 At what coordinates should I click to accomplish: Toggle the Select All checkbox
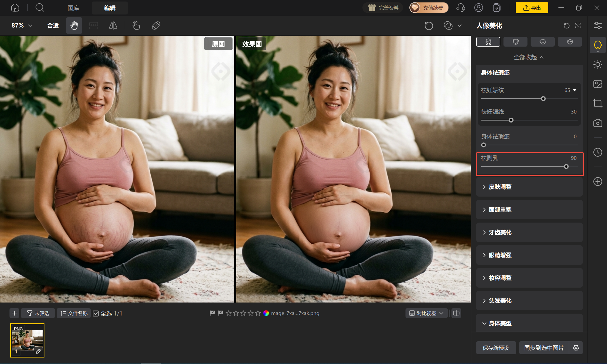click(96, 313)
